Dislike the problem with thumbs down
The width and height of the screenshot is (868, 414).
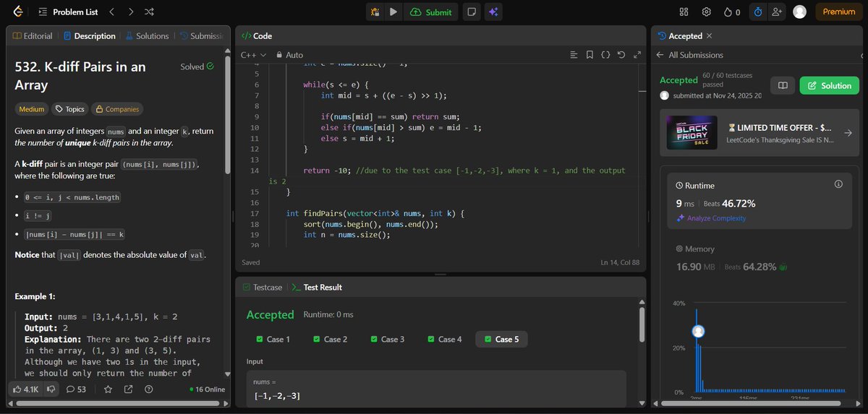click(x=51, y=389)
